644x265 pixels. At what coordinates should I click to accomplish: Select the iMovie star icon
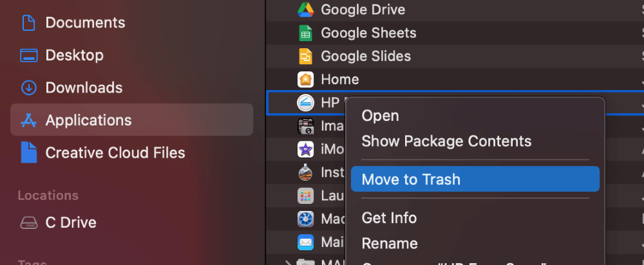305,150
